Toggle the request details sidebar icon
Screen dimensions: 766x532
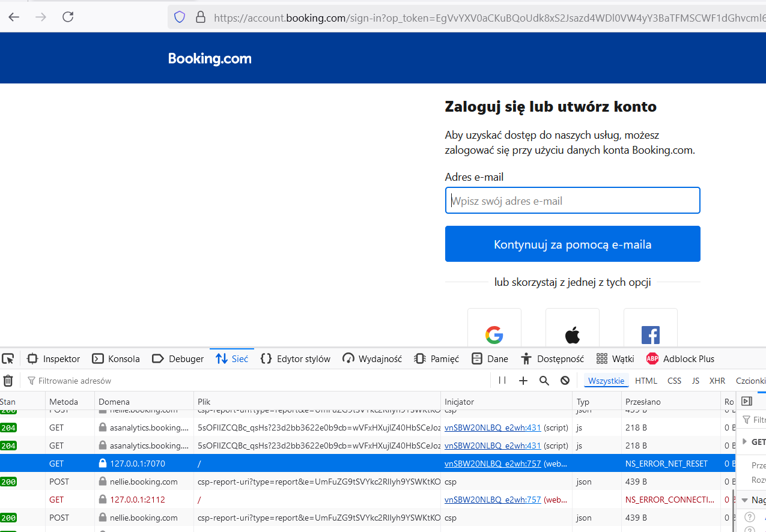[x=747, y=401]
